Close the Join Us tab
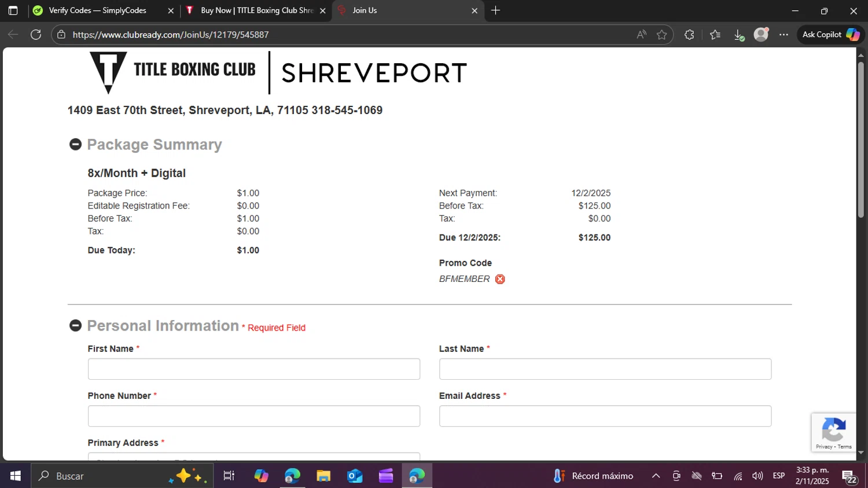 [475, 10]
